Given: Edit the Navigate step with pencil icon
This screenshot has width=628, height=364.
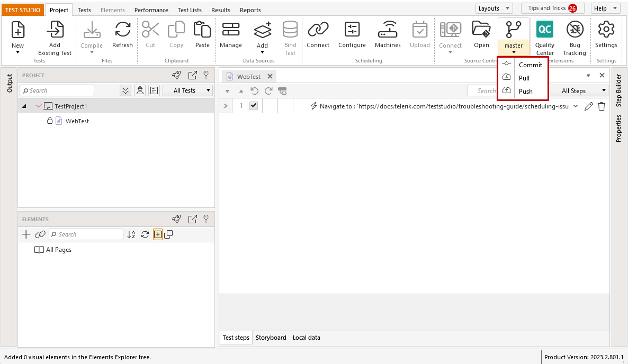Looking at the screenshot, I should pyautogui.click(x=588, y=106).
